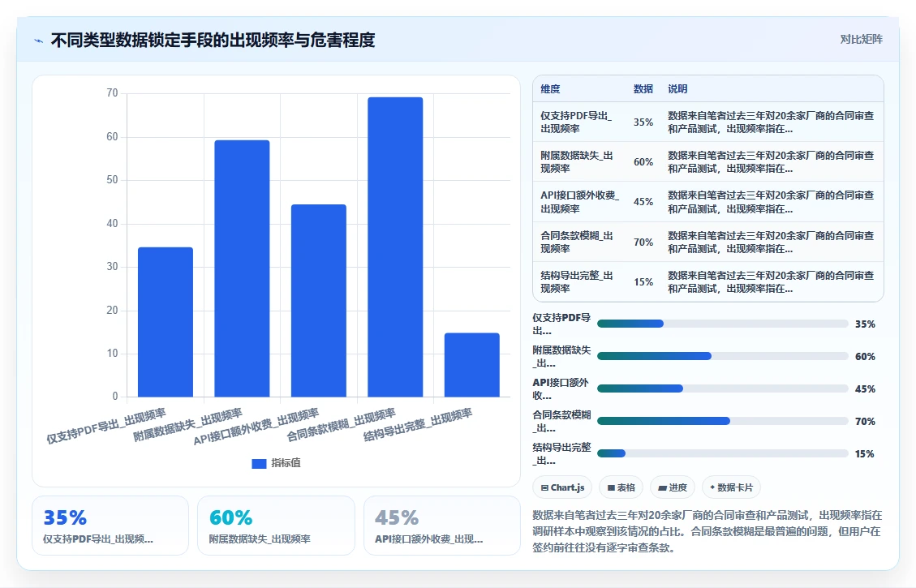Click the 说明 table column header
The height and width of the screenshot is (588, 916).
(x=677, y=88)
